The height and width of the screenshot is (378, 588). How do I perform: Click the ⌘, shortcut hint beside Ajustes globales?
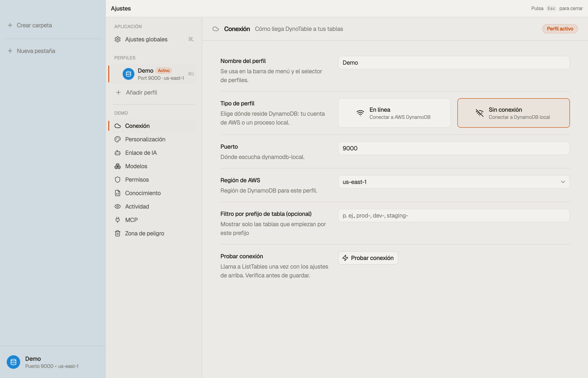pyautogui.click(x=191, y=39)
